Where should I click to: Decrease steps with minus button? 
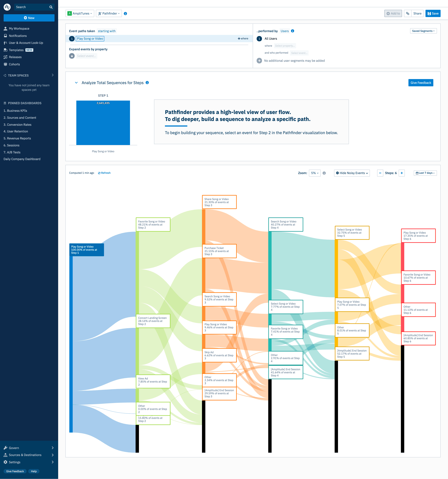tap(380, 173)
